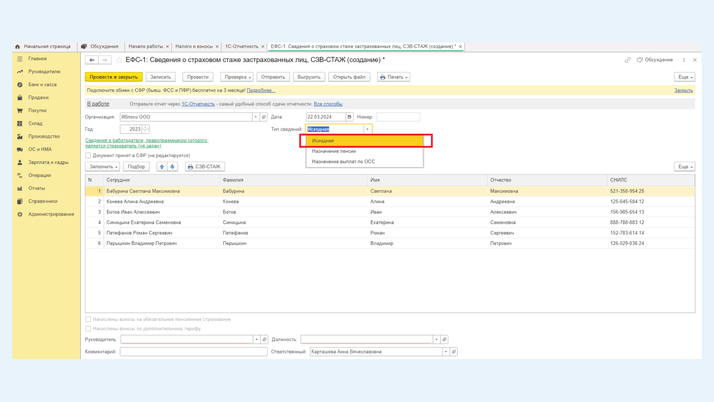The width and height of the screenshot is (714, 402).
Task: Add document to favorites with star icon
Action: (119, 60)
